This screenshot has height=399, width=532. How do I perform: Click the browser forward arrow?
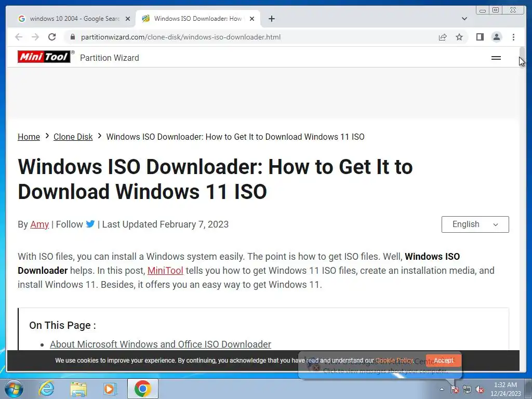[x=35, y=37]
